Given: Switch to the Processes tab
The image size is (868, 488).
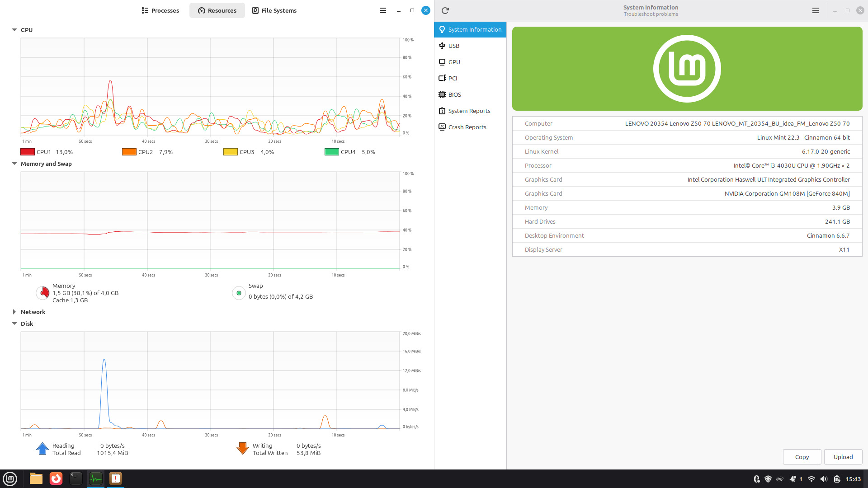Looking at the screenshot, I should coord(160,10).
